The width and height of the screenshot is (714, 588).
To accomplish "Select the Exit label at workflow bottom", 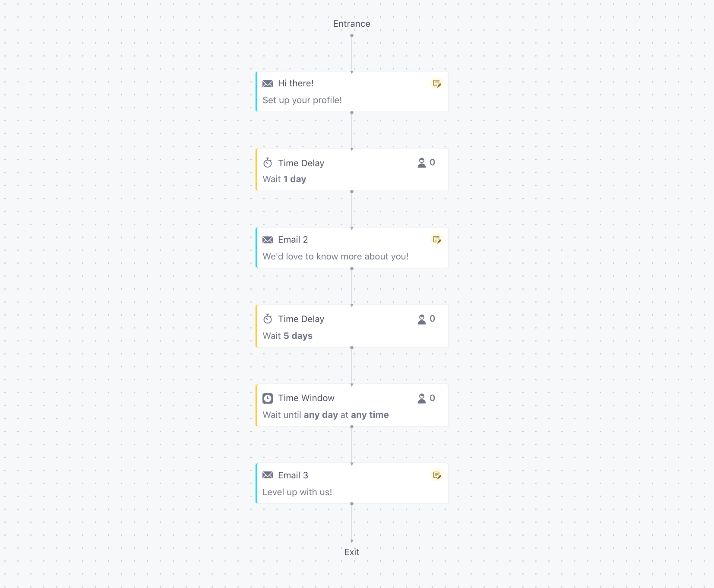I will [x=352, y=552].
